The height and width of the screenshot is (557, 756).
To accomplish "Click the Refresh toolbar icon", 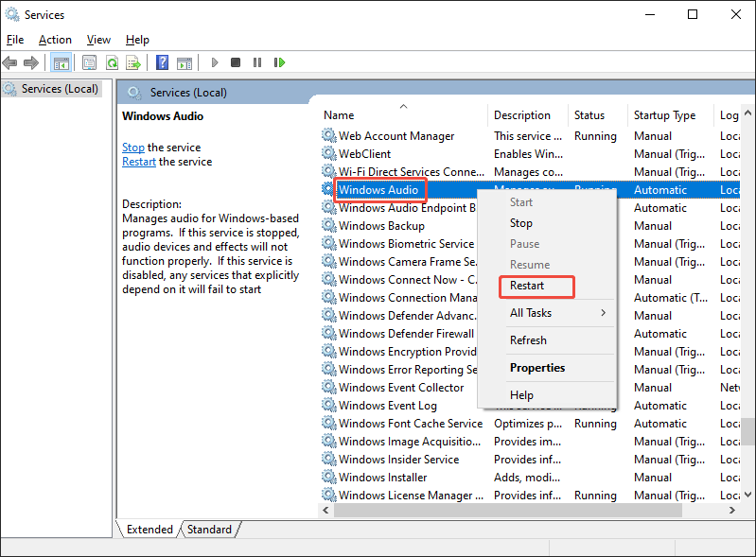I will tap(112, 62).
